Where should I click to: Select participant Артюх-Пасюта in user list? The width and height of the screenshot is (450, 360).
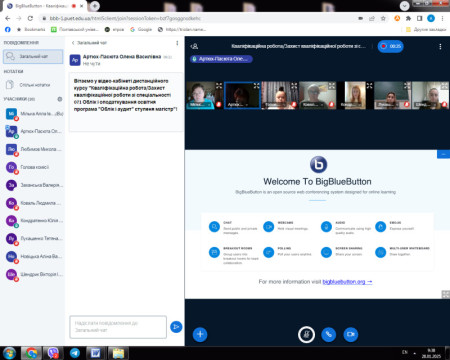33,131
